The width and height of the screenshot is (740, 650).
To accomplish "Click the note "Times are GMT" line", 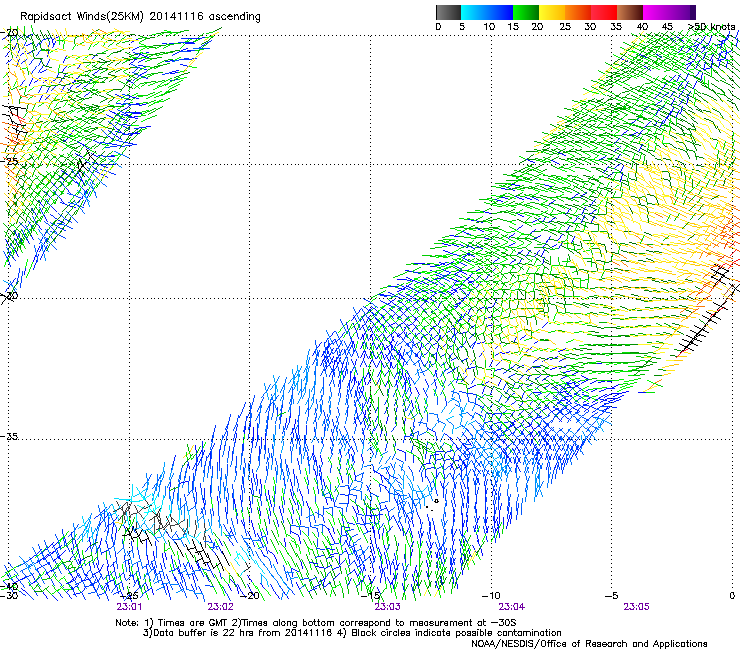I will (x=316, y=623).
